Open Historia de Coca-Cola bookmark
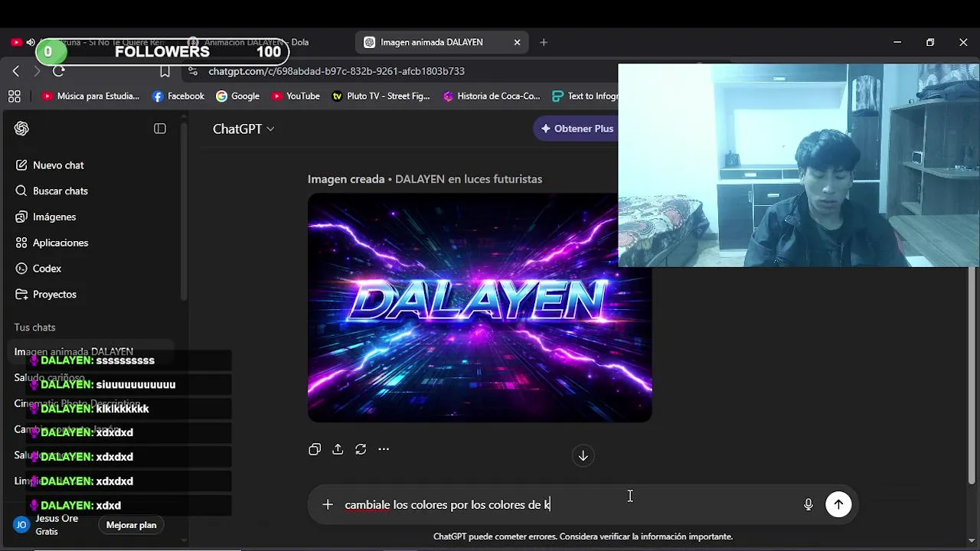The width and height of the screenshot is (980, 551). (492, 96)
